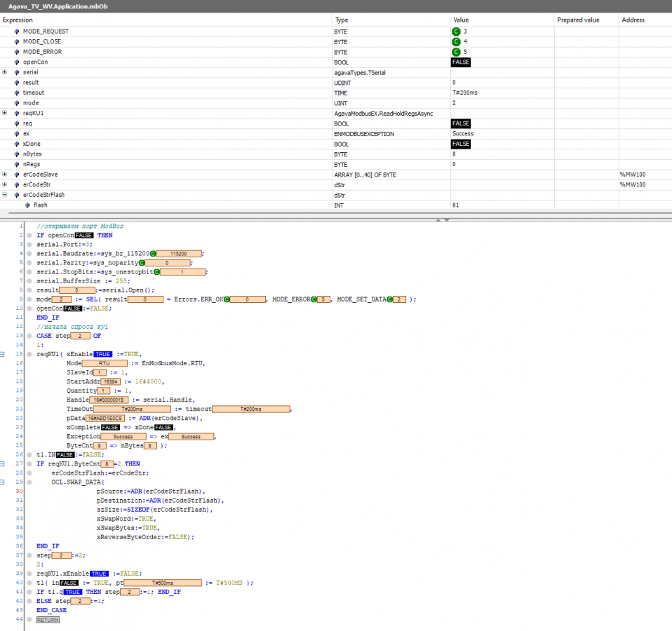Expand the serial variable tree node
The height and width of the screenshot is (631, 672).
point(5,72)
